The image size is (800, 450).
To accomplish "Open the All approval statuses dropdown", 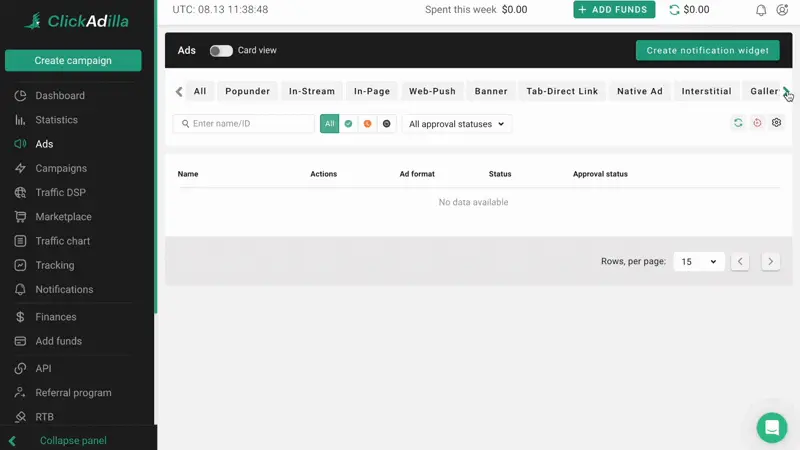I will click(x=456, y=124).
